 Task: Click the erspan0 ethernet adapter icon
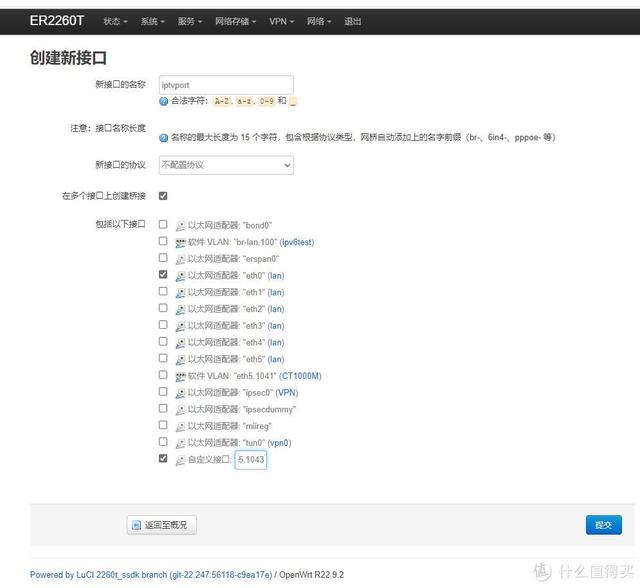[x=180, y=260]
